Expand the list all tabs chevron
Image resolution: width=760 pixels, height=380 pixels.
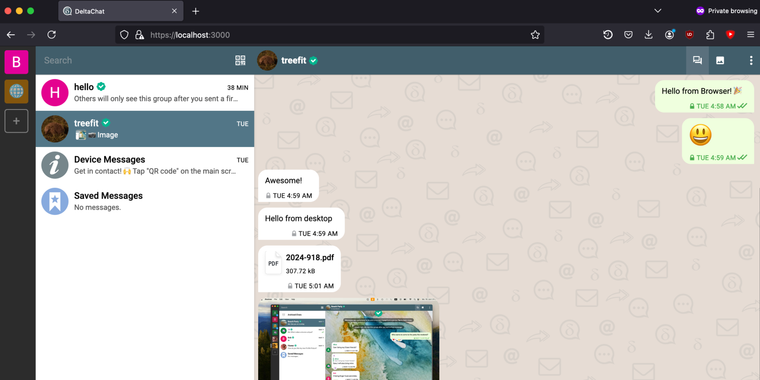pyautogui.click(x=657, y=11)
